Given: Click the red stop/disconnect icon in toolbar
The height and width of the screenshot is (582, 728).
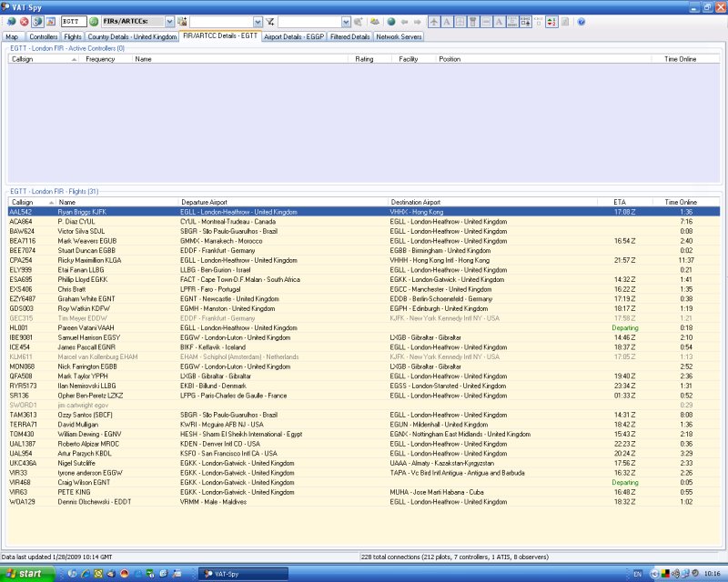Looking at the screenshot, I should pyautogui.click(x=24, y=21).
